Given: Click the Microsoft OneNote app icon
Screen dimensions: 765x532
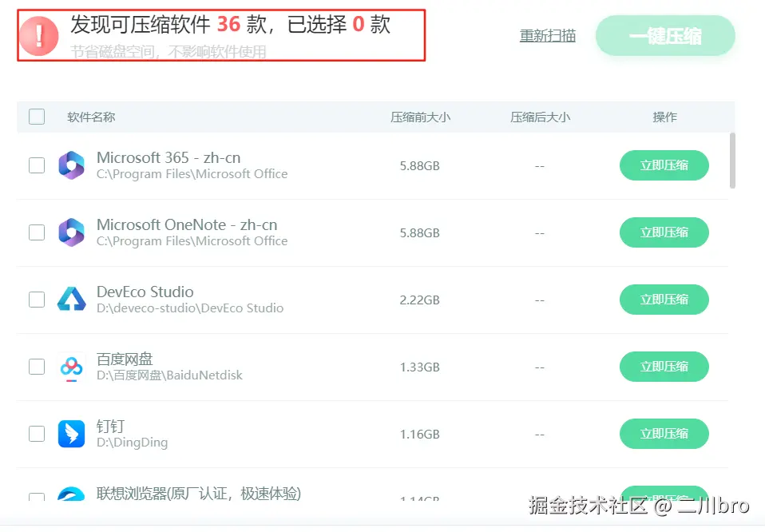Looking at the screenshot, I should tap(71, 232).
